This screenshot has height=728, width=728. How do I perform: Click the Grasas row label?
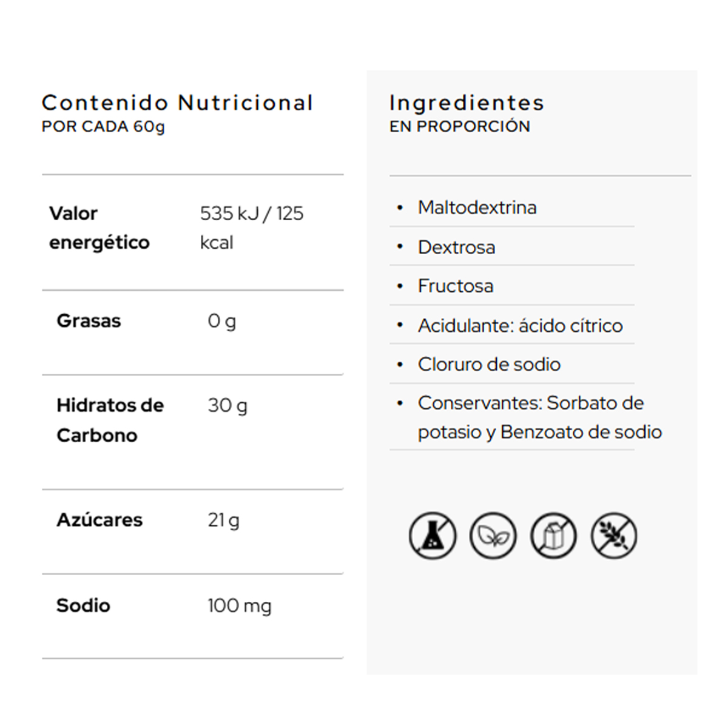(x=89, y=320)
